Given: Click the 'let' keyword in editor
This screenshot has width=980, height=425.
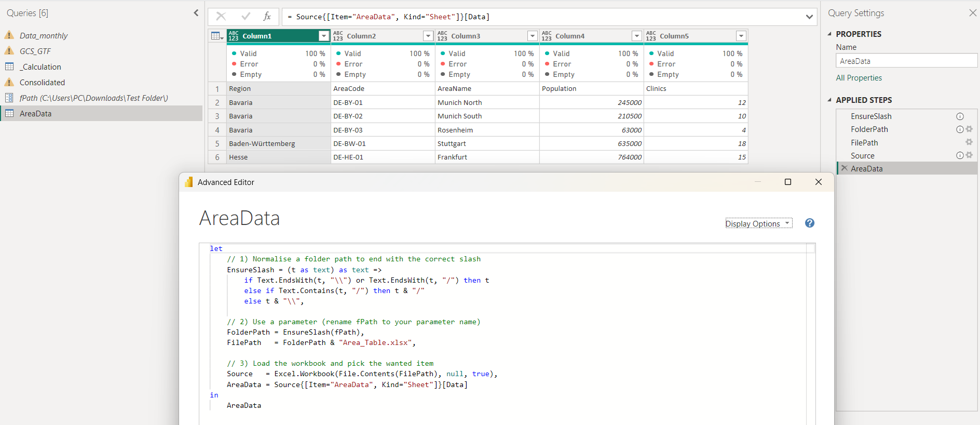Looking at the screenshot, I should point(216,248).
